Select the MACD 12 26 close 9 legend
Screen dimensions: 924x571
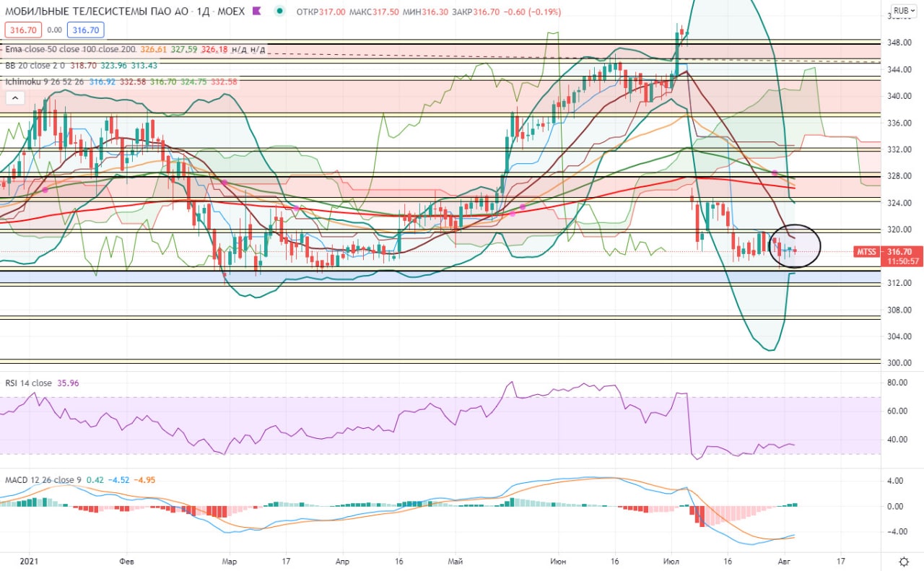(44, 479)
